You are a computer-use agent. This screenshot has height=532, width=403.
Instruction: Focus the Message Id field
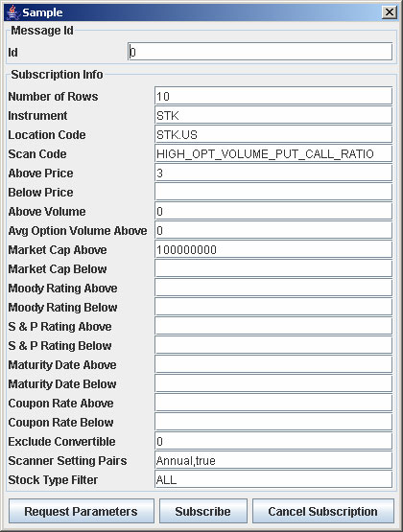[x=260, y=52]
